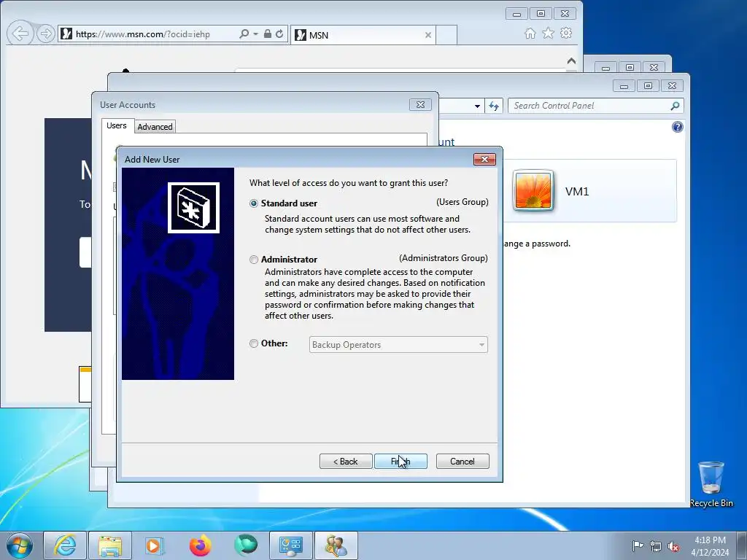747x560 pixels.
Task: Click the Back button in Add New User
Action: pyautogui.click(x=346, y=462)
